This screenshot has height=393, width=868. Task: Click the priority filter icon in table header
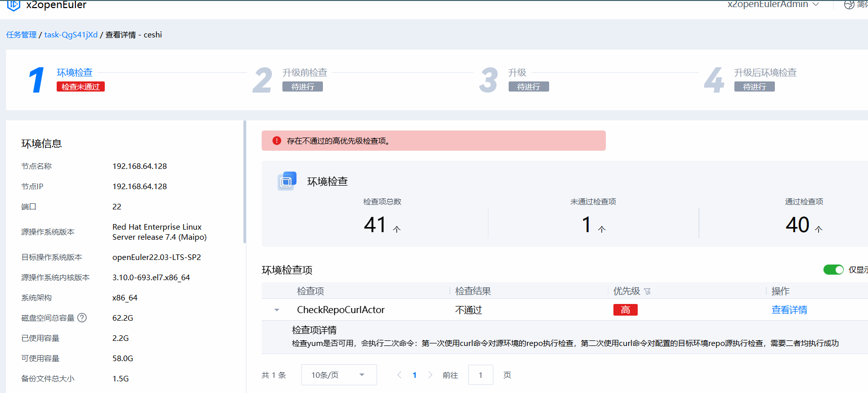(x=647, y=291)
